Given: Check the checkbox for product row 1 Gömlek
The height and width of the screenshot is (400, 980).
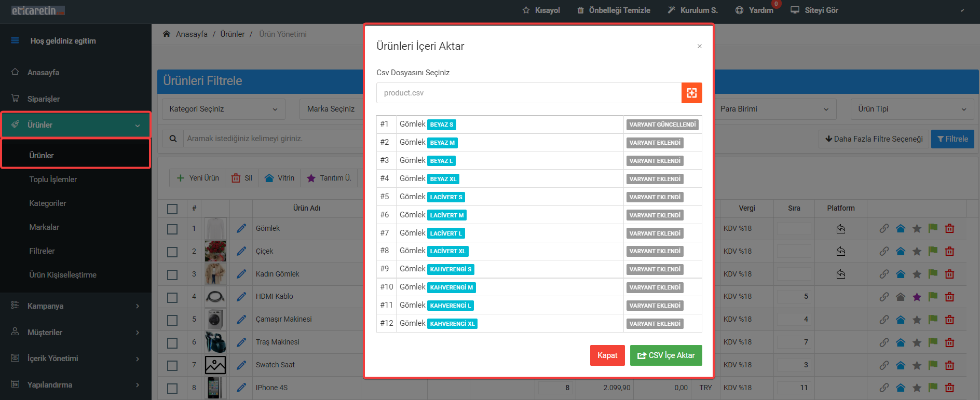Looking at the screenshot, I should tap(172, 229).
